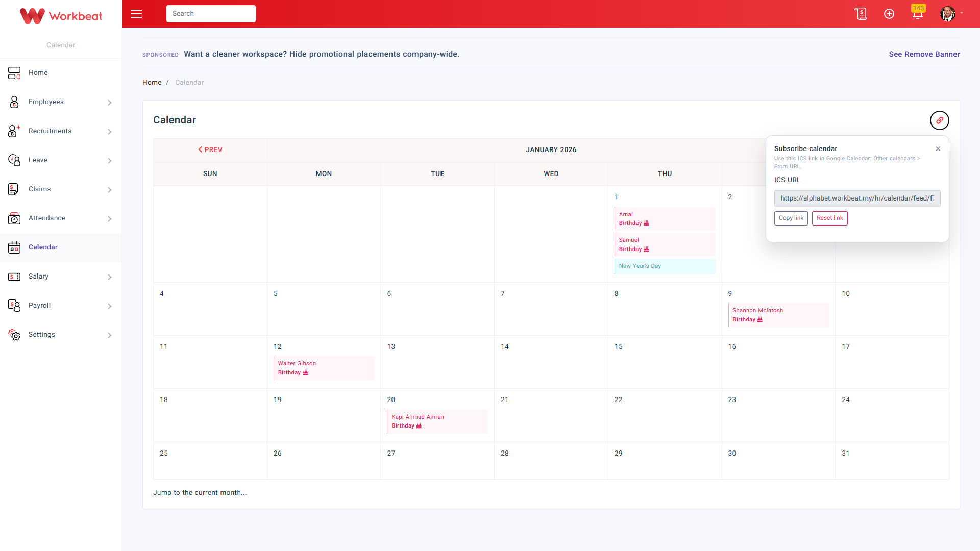Screen dimensions: 980x551
Task: Expand the profile dropdown arrow
Action: pyautogui.click(x=962, y=13)
